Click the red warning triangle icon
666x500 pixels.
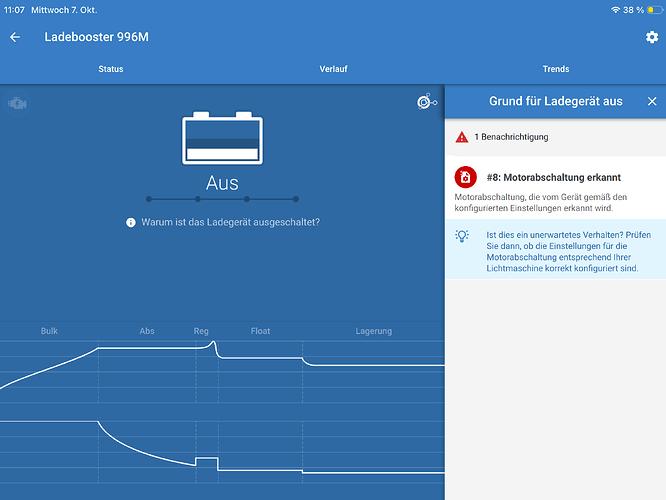(x=462, y=137)
